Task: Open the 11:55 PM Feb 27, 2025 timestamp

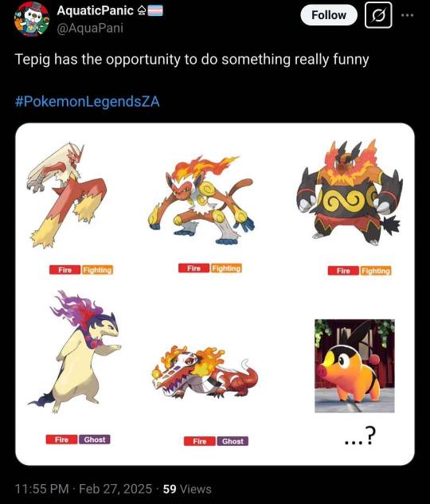Action: (84, 489)
